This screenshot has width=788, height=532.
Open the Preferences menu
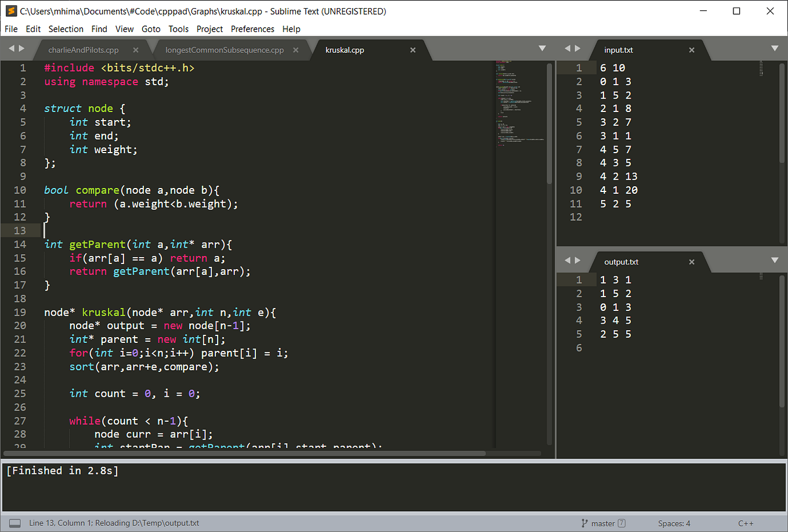[x=252, y=29]
